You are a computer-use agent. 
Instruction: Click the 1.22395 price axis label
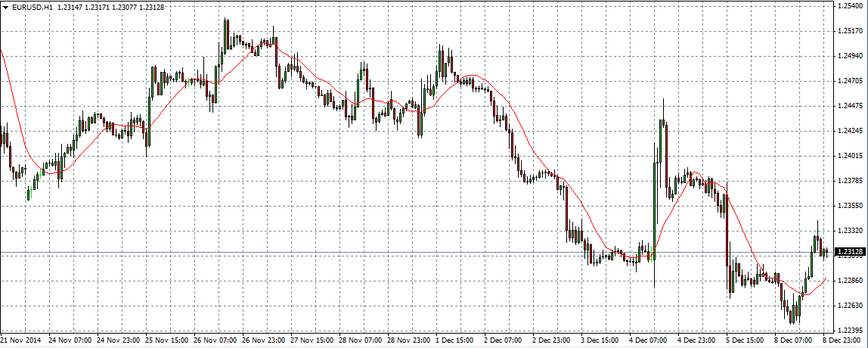[851, 331]
